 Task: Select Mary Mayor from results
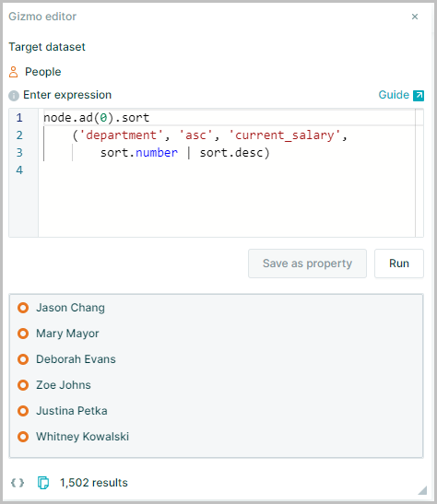tap(67, 334)
